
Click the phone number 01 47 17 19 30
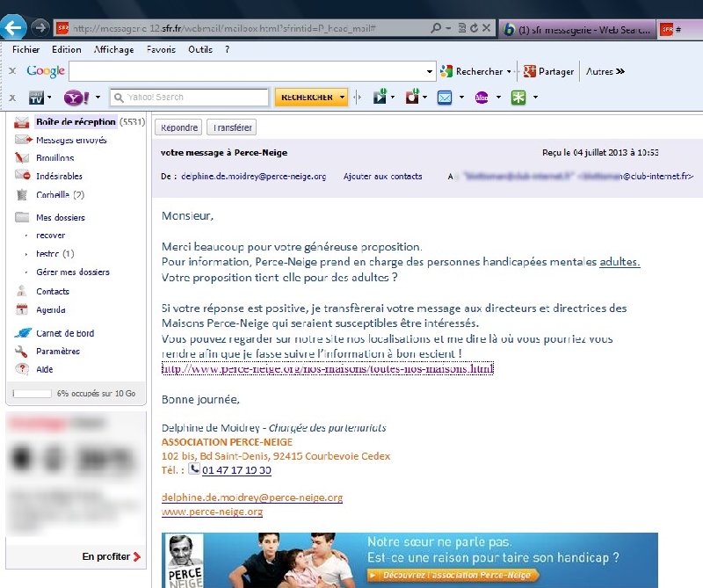(236, 470)
